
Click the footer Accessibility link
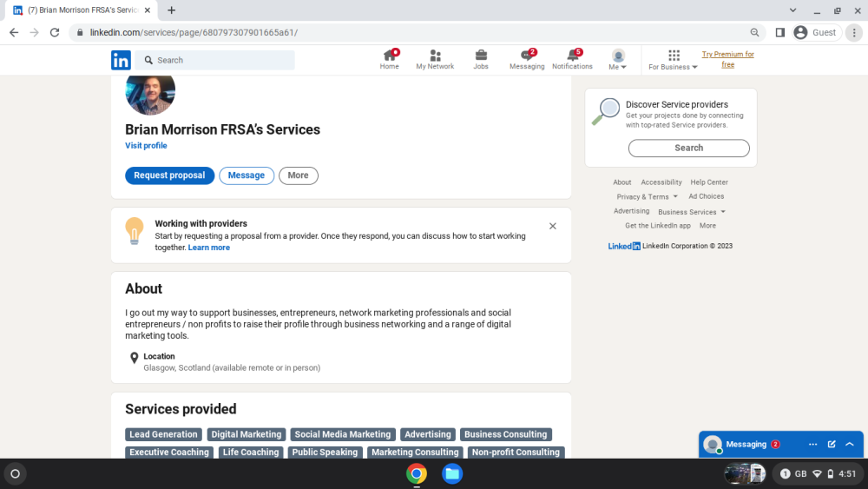[x=661, y=182]
